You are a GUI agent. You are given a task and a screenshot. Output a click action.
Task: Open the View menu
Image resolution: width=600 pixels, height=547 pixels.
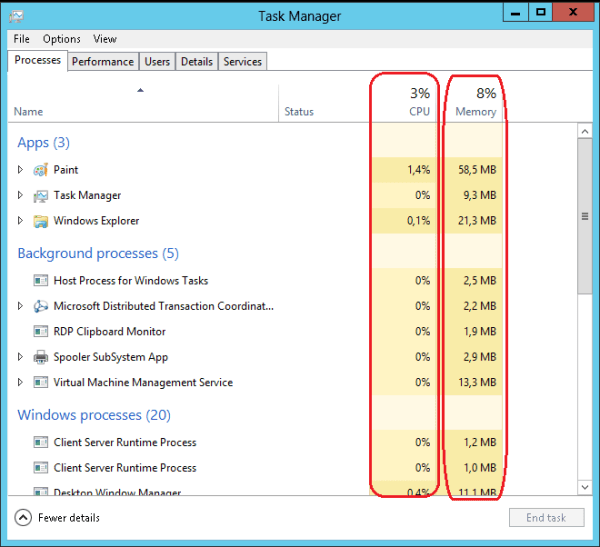coord(105,39)
